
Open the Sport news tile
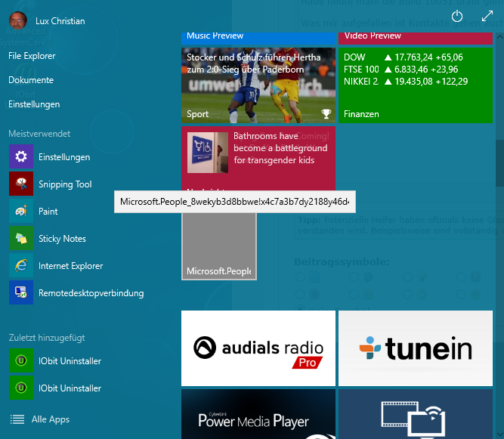258,85
